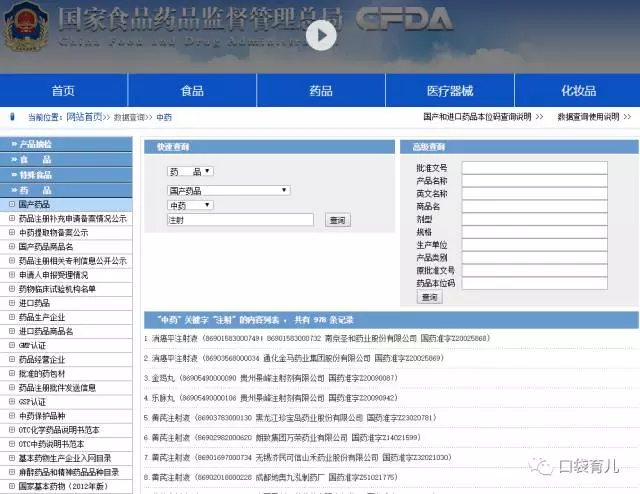The height and width of the screenshot is (494, 640).
Task: Expand the 产品抽检 sidebar section
Action: pyautogui.click(x=66, y=144)
